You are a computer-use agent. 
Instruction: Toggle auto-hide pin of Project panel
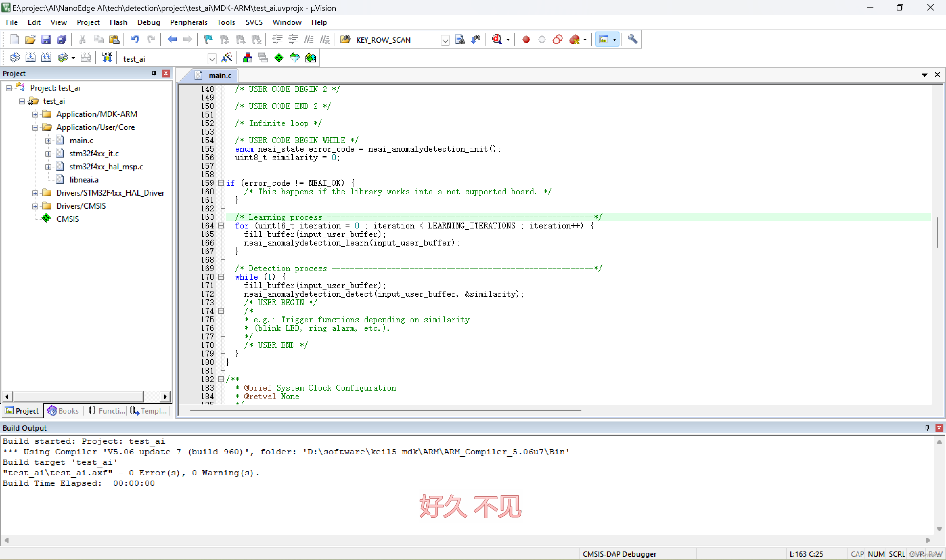[x=154, y=73]
